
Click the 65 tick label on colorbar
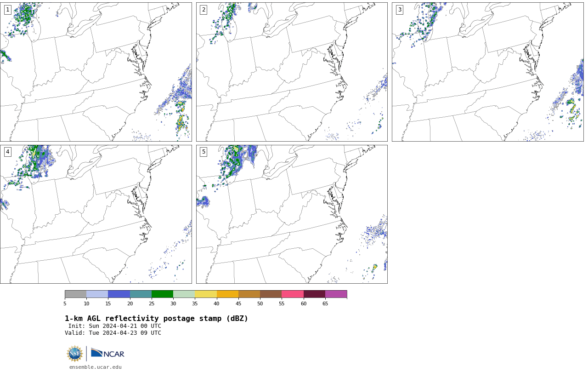tap(325, 303)
